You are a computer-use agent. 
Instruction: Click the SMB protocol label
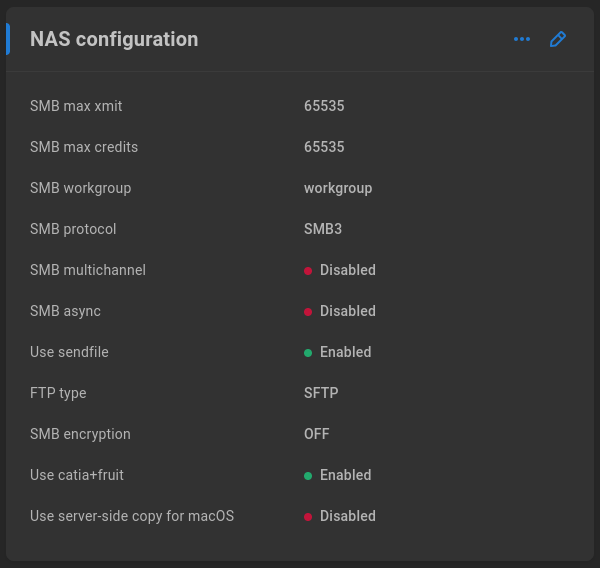(73, 229)
